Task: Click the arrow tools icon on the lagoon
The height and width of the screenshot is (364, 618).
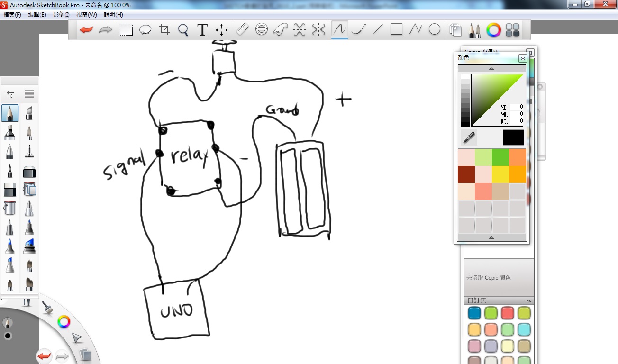Action: click(x=77, y=338)
